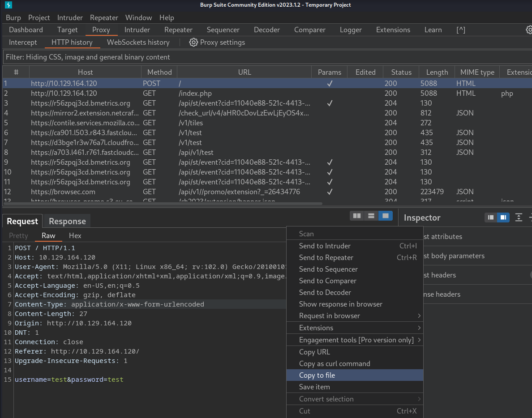Dock the Inspector panel on the right
The height and width of the screenshot is (418, 532).
coord(503,218)
